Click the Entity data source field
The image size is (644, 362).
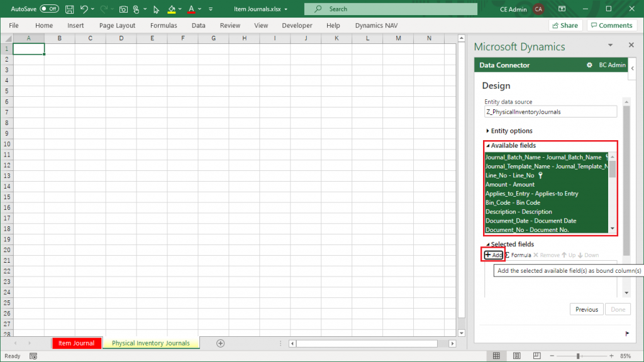coord(550,112)
